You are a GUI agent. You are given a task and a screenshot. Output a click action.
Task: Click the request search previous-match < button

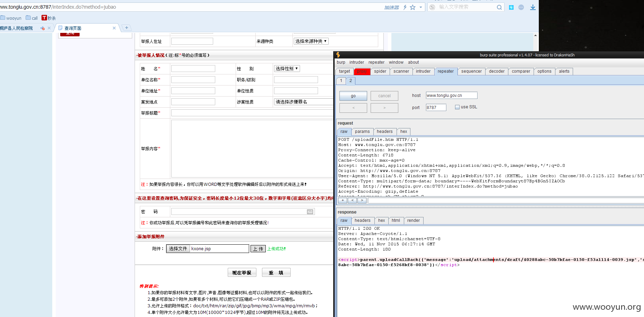352,200
